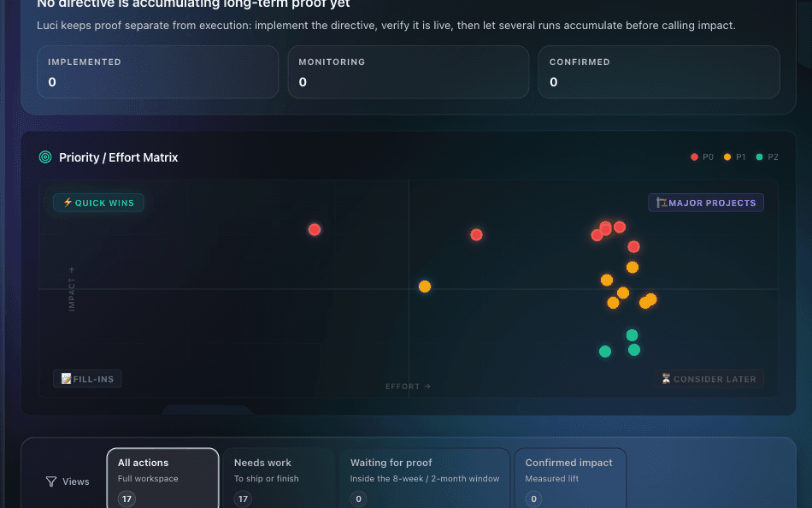
Task: Click the Quick Wins quadrant label
Action: point(98,203)
